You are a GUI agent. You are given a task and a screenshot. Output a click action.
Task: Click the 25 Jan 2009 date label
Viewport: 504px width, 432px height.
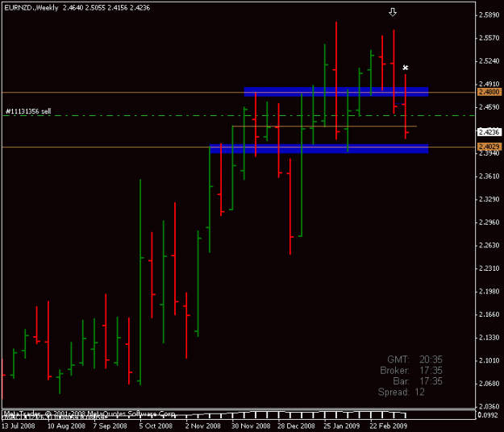pos(341,426)
